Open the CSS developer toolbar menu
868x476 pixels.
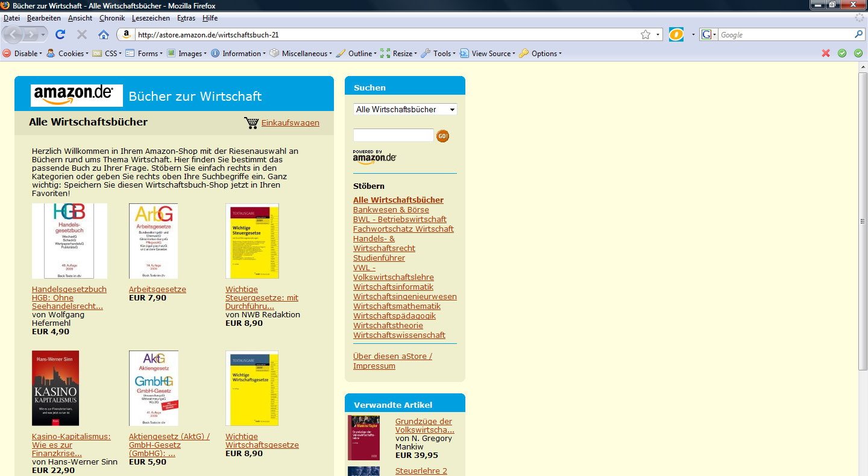pyautogui.click(x=107, y=53)
